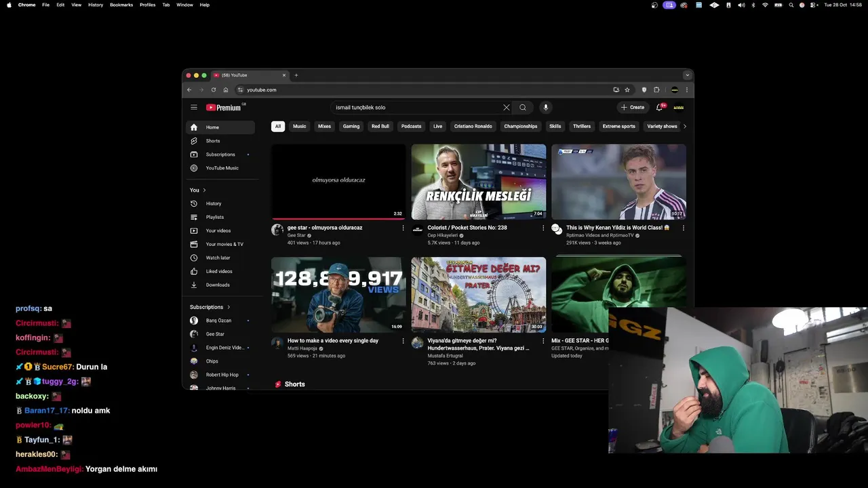Open a new Chrome tab with plus
The image size is (868, 488).
pos(296,75)
